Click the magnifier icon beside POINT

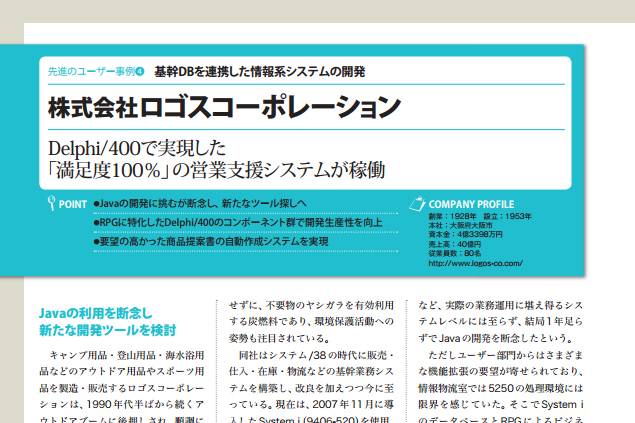pos(51,203)
